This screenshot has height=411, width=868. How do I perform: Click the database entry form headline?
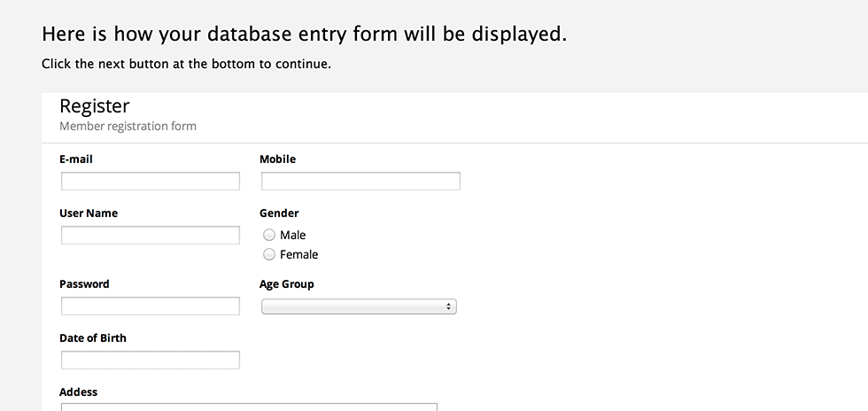[x=304, y=35]
